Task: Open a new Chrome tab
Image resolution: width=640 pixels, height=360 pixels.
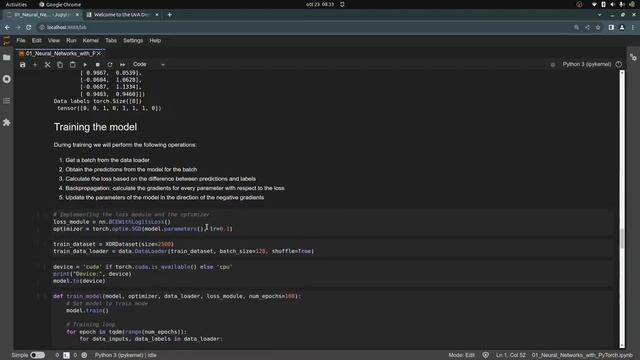Action: pos(169,15)
